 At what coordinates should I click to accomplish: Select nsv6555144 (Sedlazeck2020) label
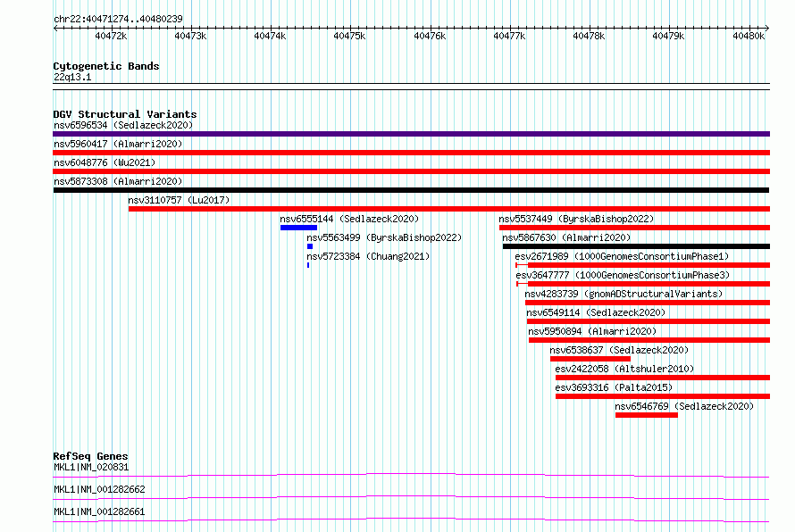tap(349, 219)
